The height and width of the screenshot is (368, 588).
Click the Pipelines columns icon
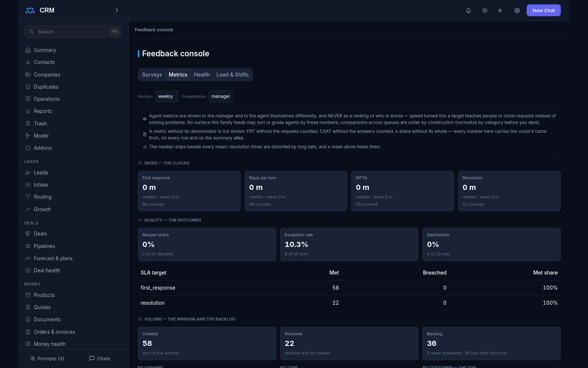click(x=28, y=246)
